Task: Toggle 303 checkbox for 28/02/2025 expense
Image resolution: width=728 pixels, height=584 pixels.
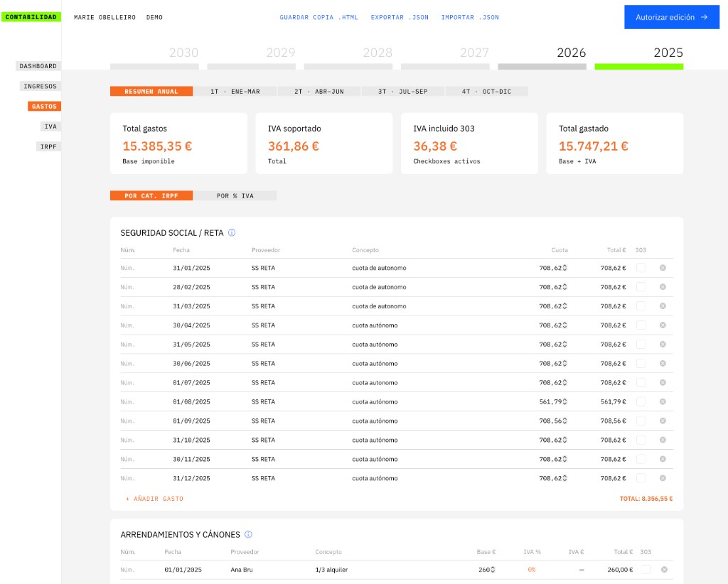Action: point(641,287)
